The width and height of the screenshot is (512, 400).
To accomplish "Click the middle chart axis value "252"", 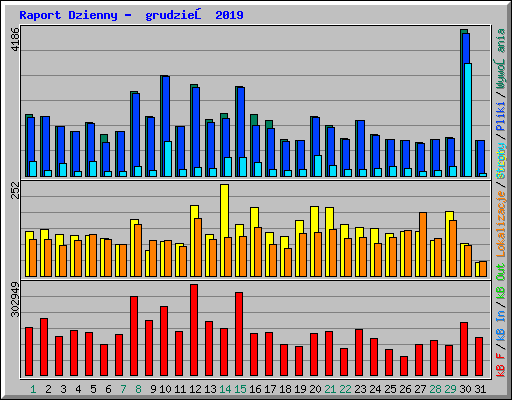I will [x=15, y=190].
